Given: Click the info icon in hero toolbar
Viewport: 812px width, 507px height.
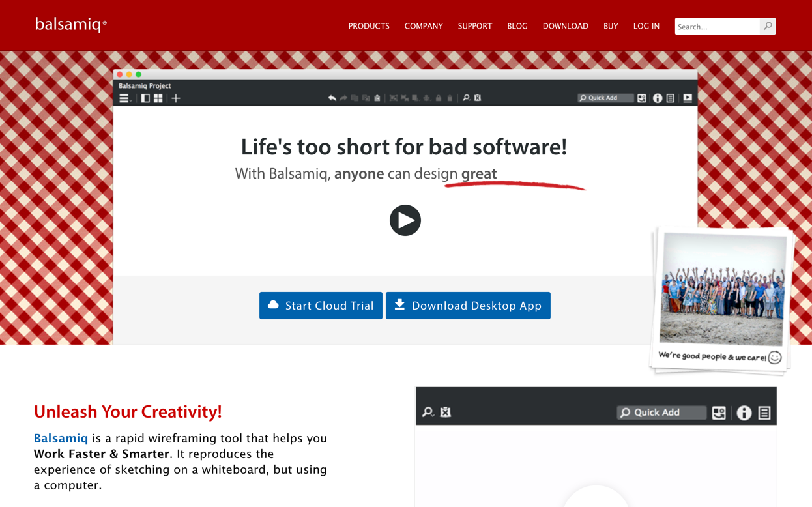Looking at the screenshot, I should (x=658, y=98).
